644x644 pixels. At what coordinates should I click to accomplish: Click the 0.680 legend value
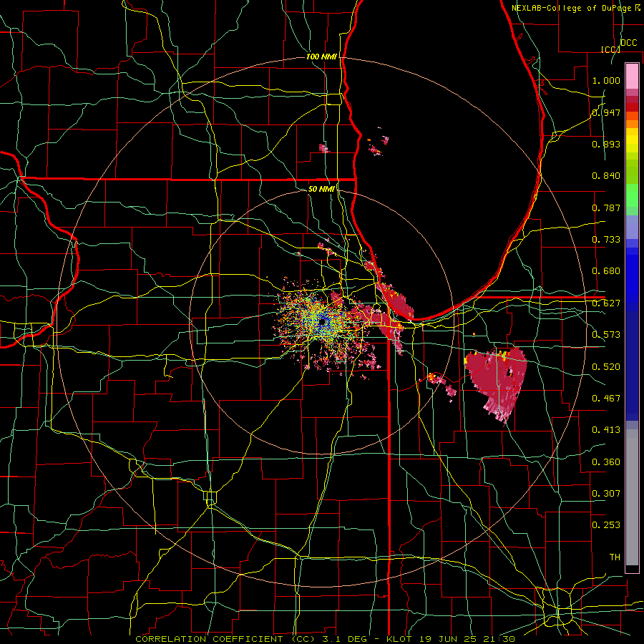pos(606,271)
